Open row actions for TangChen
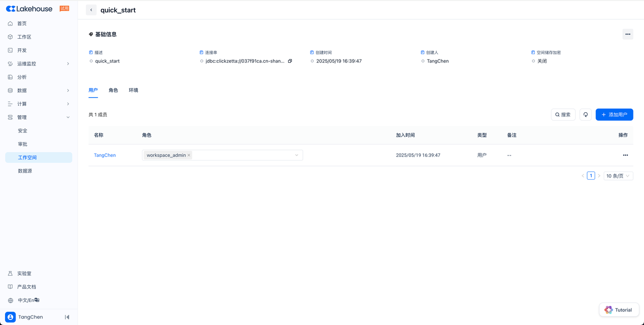The image size is (644, 325). click(625, 155)
